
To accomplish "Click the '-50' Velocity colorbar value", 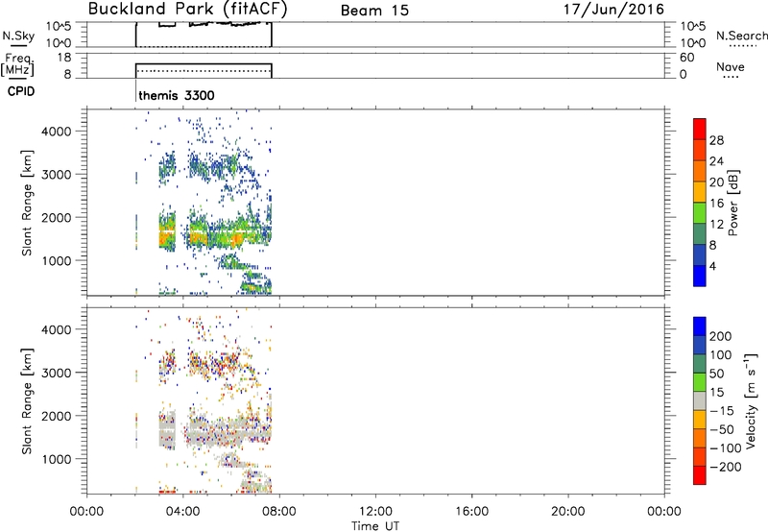I will coord(722,429).
